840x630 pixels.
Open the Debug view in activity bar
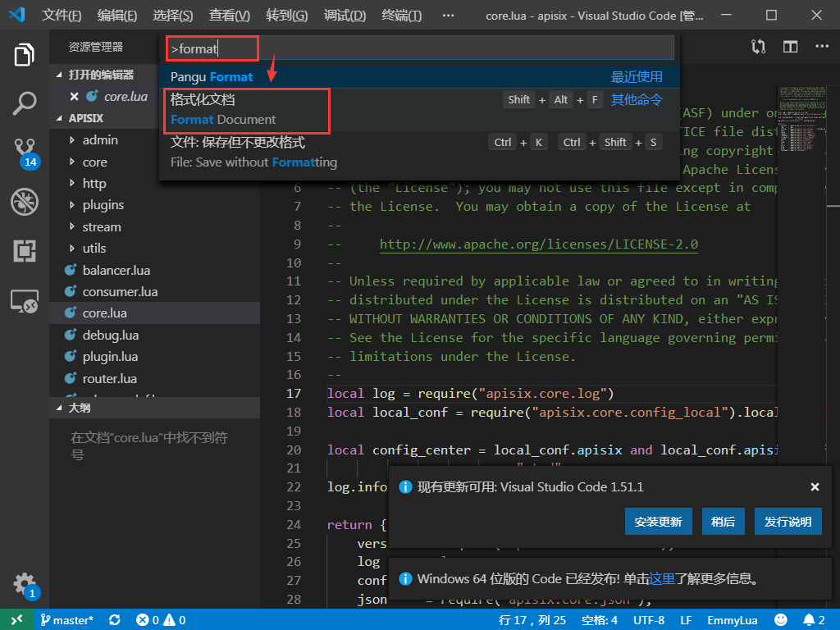pos(24,202)
